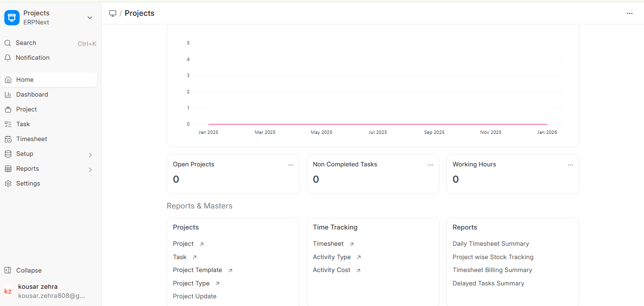Select the Home icon in the sidebar
This screenshot has height=306, width=644.
8,80
